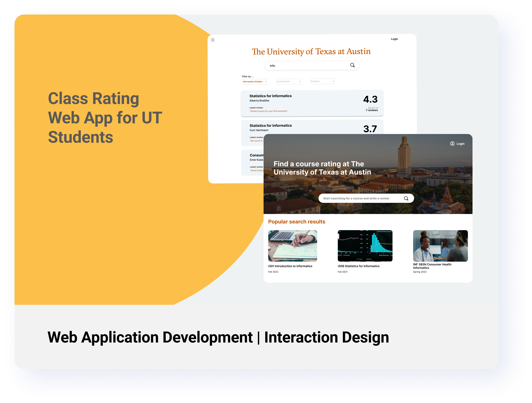This screenshot has height=403, width=532.
Task: Open Statistics for Informatics card by Alberta Bradtke
Action: click(x=312, y=103)
